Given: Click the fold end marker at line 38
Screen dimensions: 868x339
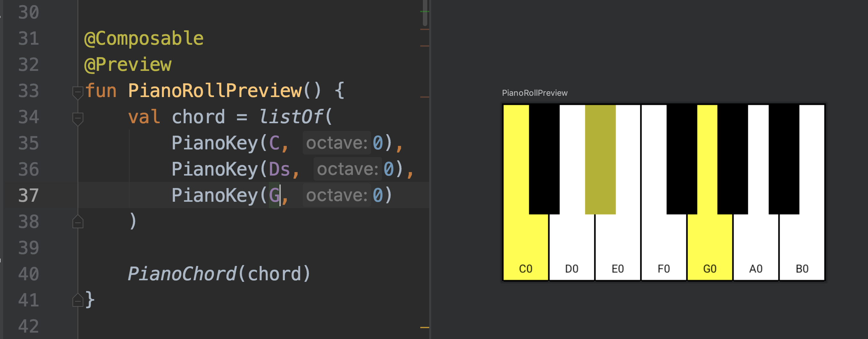Looking at the screenshot, I should coord(78,222).
